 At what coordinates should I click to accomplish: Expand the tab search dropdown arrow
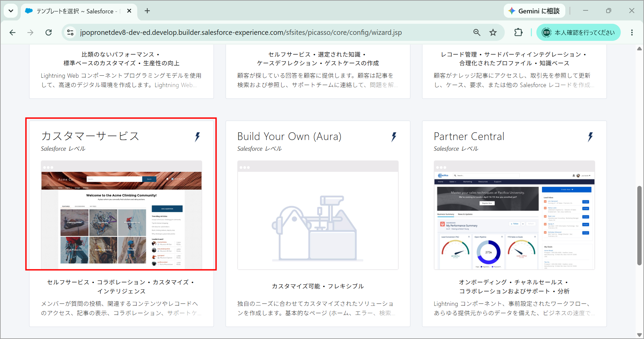click(11, 11)
